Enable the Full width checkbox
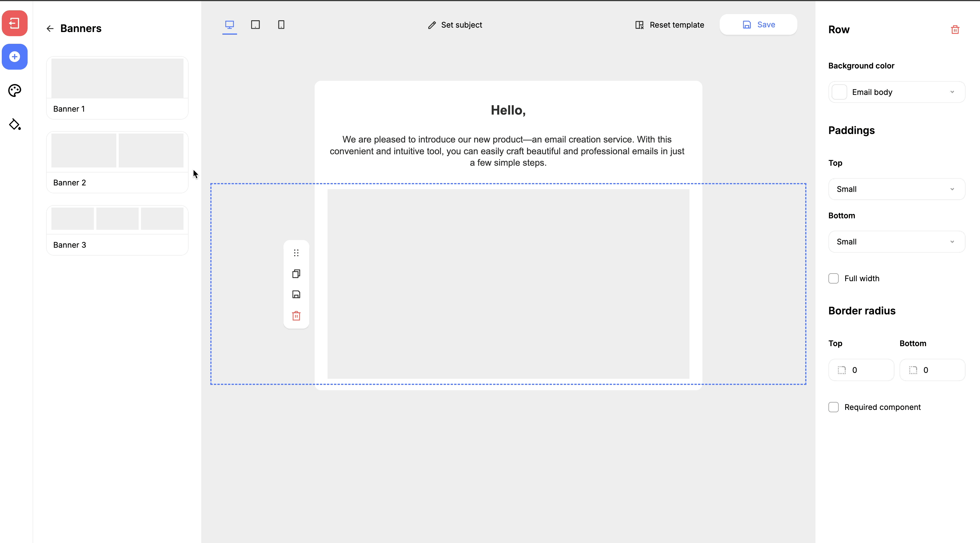Viewport: 980px width, 543px height. coord(833,279)
